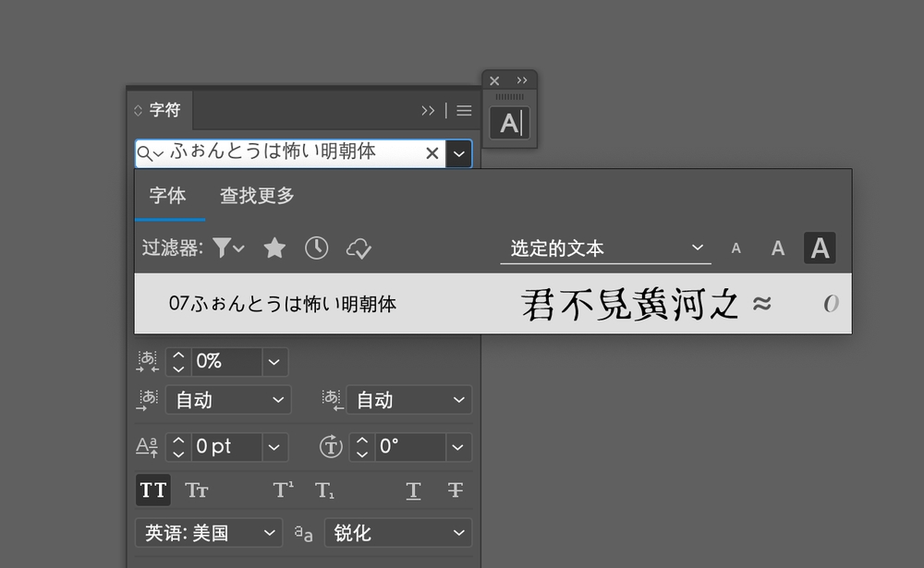Show activated Adobe Fonts cloud filter
Screen dimensions: 924x568
click(359, 248)
